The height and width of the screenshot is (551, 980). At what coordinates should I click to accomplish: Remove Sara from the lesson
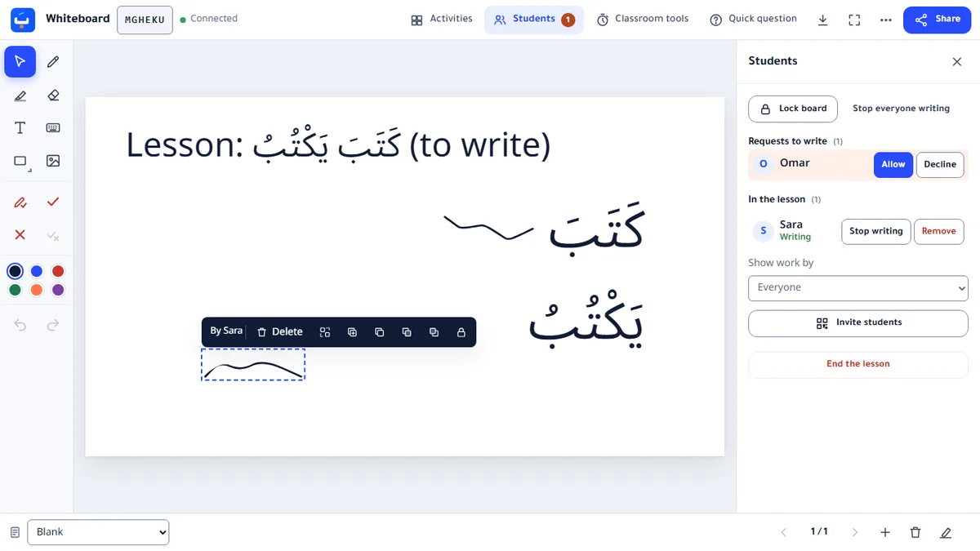tap(938, 232)
